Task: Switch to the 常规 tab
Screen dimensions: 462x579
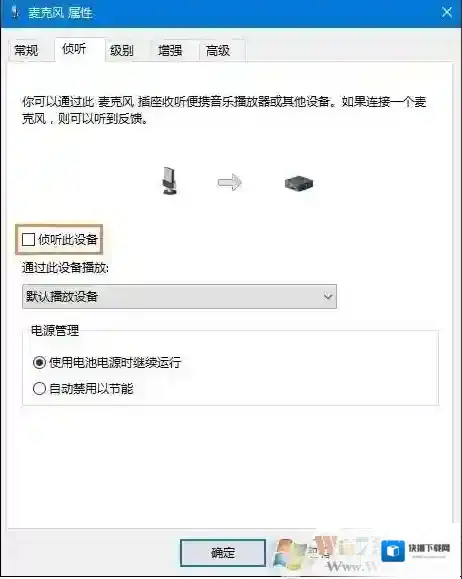Action: [x=27, y=51]
